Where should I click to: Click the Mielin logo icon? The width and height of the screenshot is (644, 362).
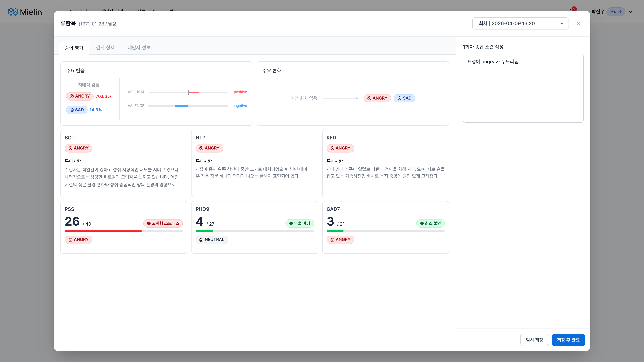pos(13,12)
